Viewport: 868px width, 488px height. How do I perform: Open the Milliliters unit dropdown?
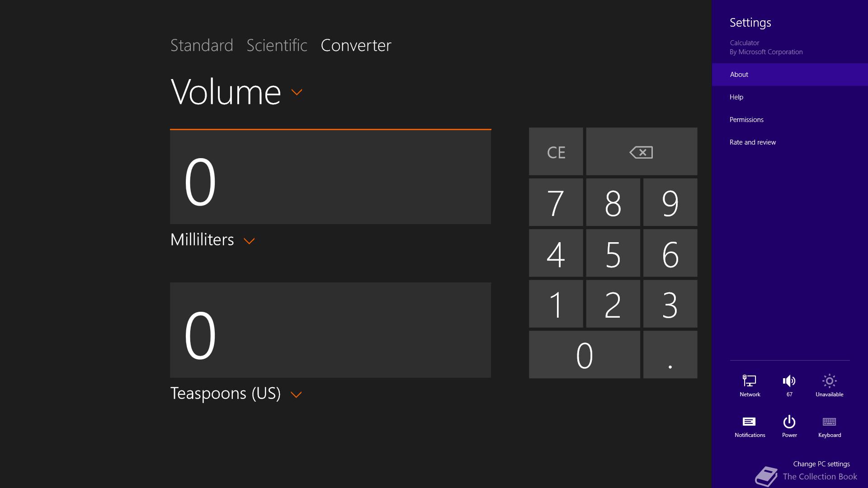click(x=212, y=240)
